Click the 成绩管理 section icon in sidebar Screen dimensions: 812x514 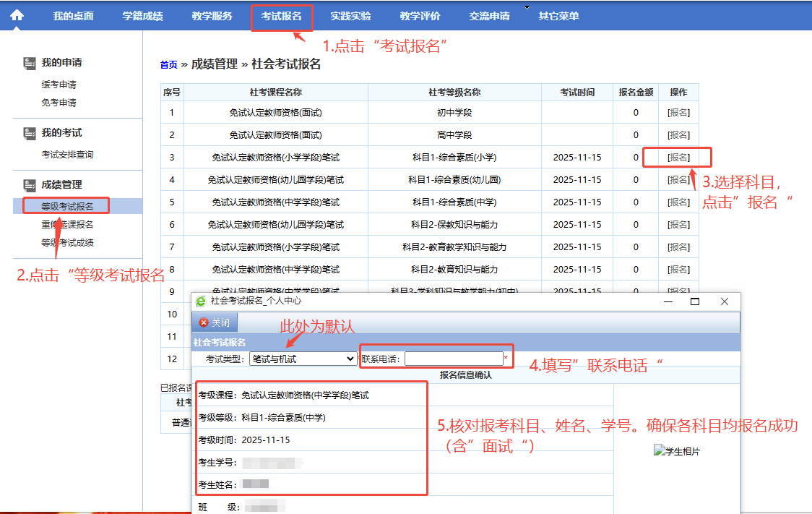[x=30, y=185]
